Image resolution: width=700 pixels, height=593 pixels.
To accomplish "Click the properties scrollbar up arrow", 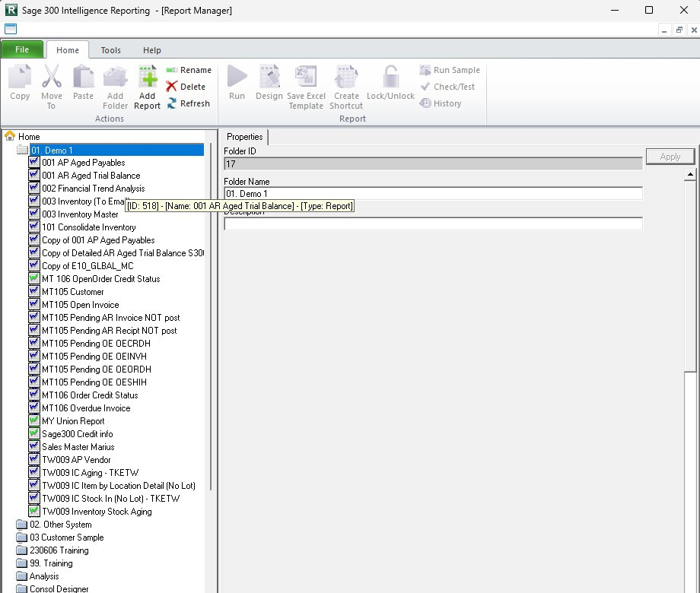I will click(x=690, y=174).
